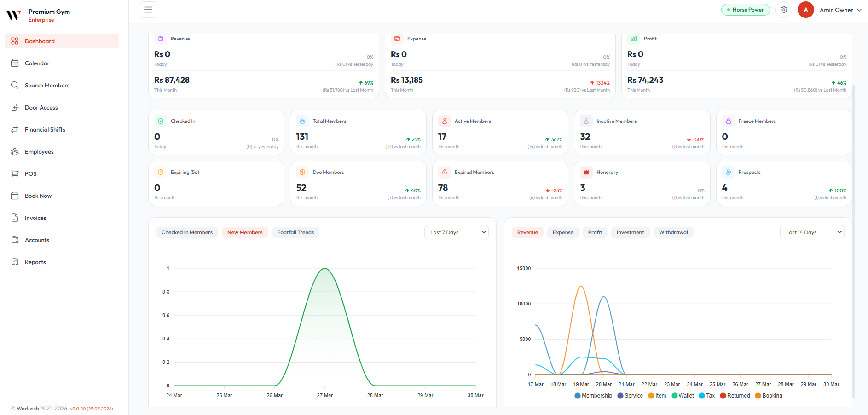Click the Employees people icon
This screenshot has width=868, height=415.
tap(15, 151)
